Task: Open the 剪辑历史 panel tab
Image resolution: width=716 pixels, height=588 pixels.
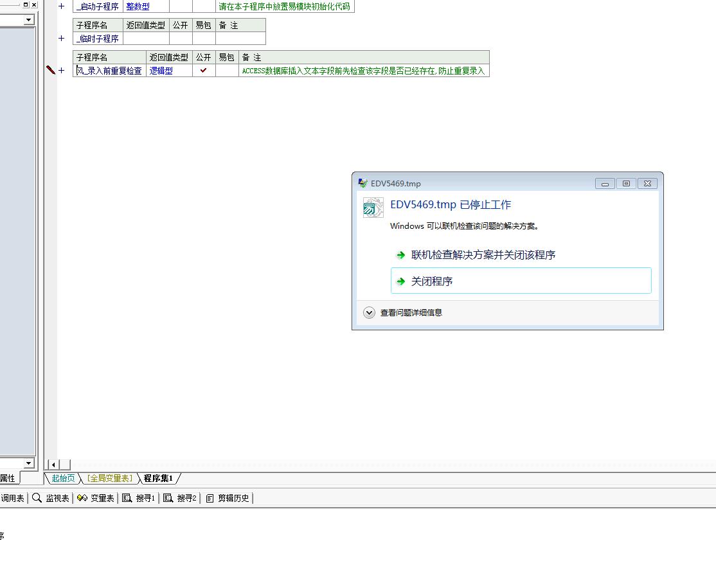Action: coord(228,498)
